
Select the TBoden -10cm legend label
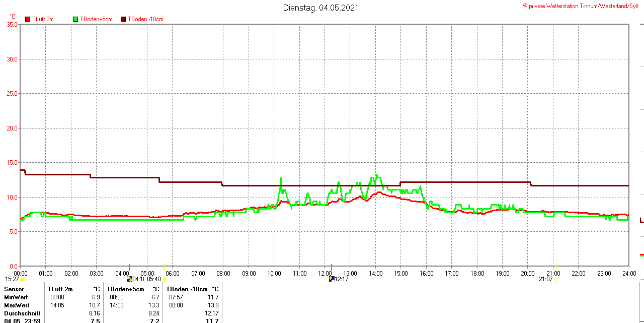(x=145, y=19)
